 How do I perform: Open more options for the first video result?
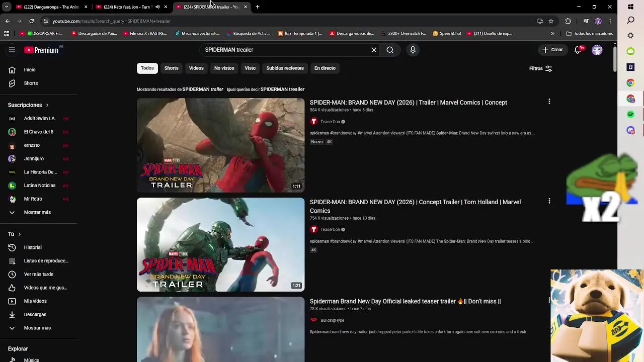click(549, 102)
